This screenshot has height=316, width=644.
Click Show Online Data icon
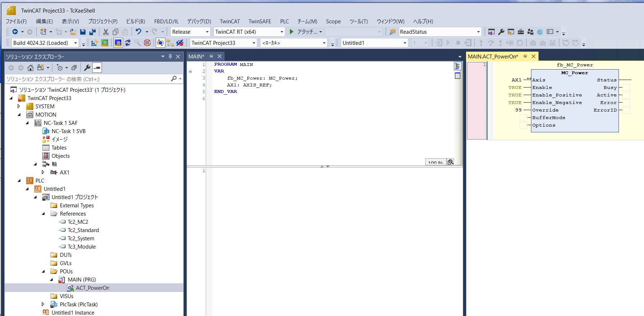point(160,43)
